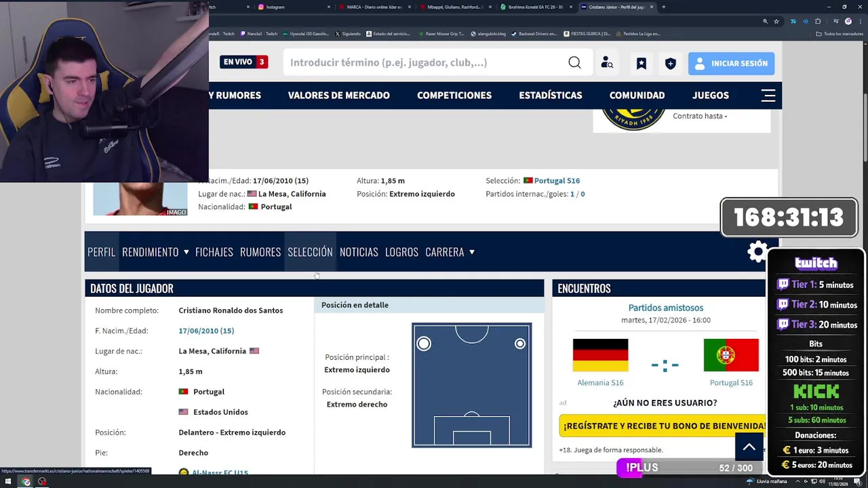The width and height of the screenshot is (868, 488).
Task: Open ESTADÍSTICAS menu
Action: (551, 96)
